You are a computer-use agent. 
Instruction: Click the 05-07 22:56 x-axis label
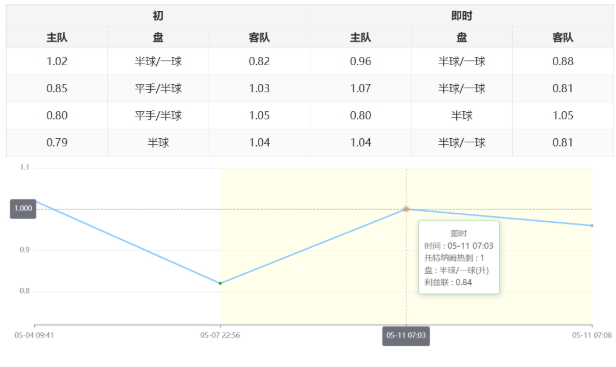(220, 335)
